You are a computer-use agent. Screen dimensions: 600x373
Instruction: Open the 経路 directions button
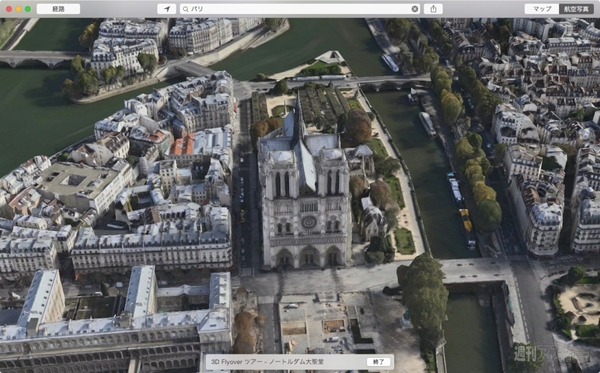click(x=59, y=9)
